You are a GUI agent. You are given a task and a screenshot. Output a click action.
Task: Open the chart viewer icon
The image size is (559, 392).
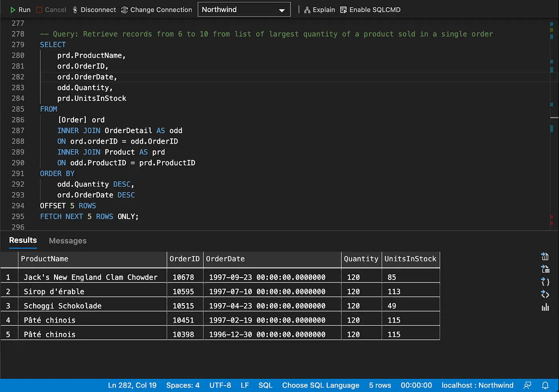545,307
